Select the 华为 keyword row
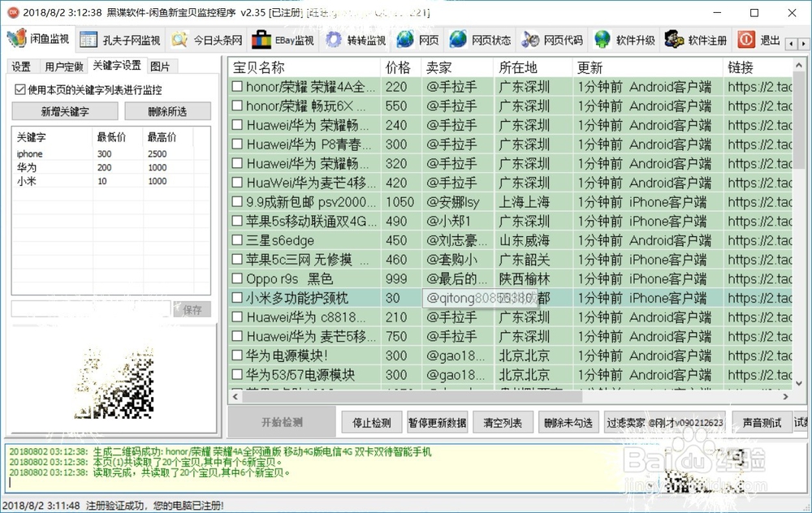812x513 pixels. (110, 167)
